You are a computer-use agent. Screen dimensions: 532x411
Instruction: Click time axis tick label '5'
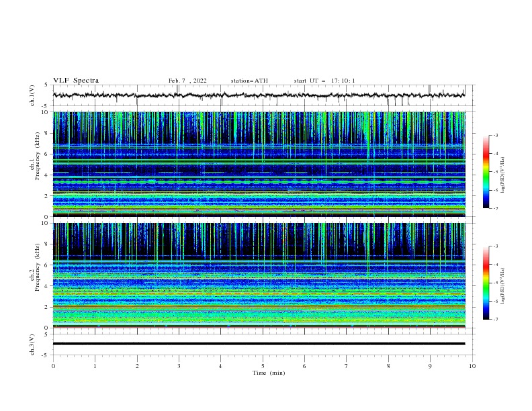pos(263,366)
